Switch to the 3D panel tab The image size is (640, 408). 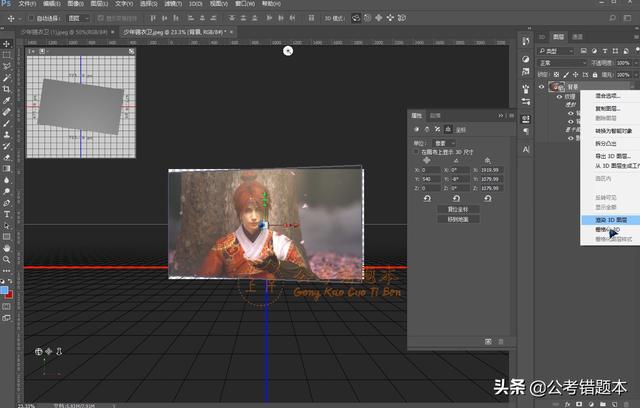(x=542, y=37)
